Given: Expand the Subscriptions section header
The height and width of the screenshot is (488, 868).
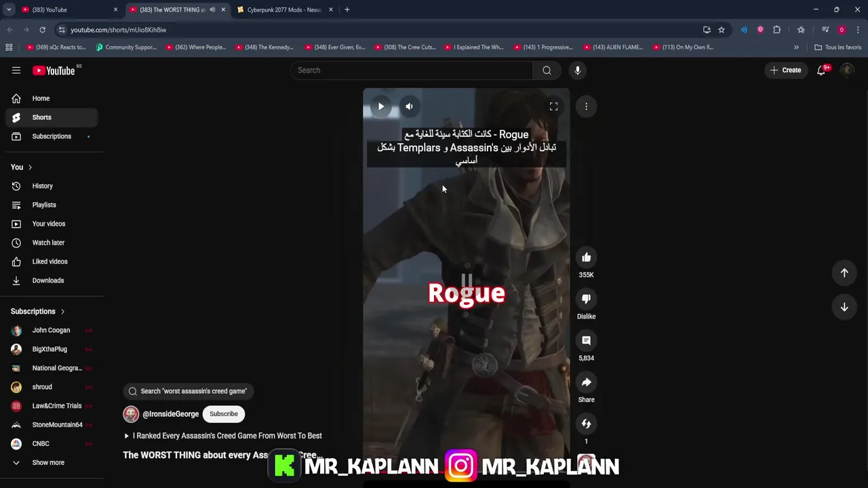Looking at the screenshot, I should click(x=38, y=312).
